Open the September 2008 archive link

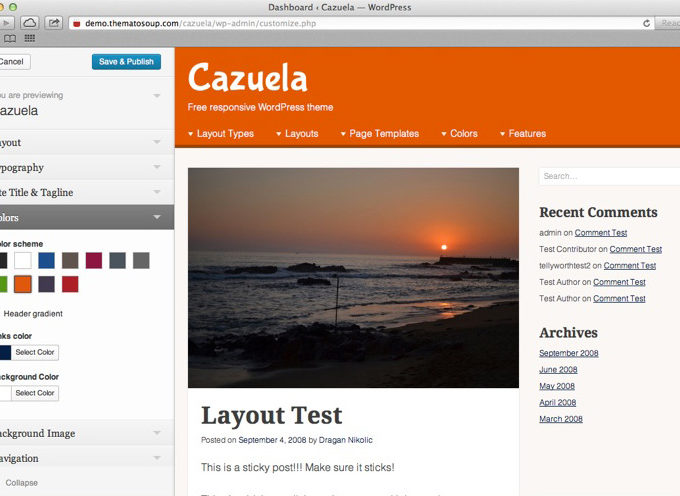569,353
